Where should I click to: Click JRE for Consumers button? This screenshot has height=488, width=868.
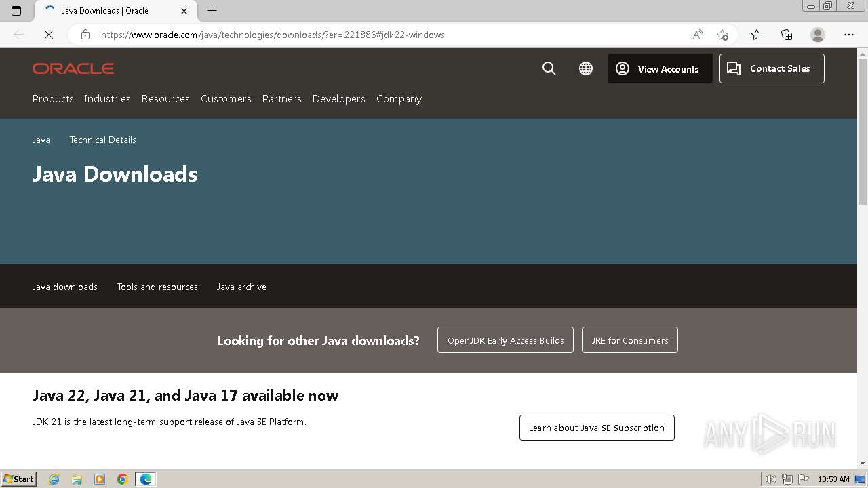click(630, 340)
